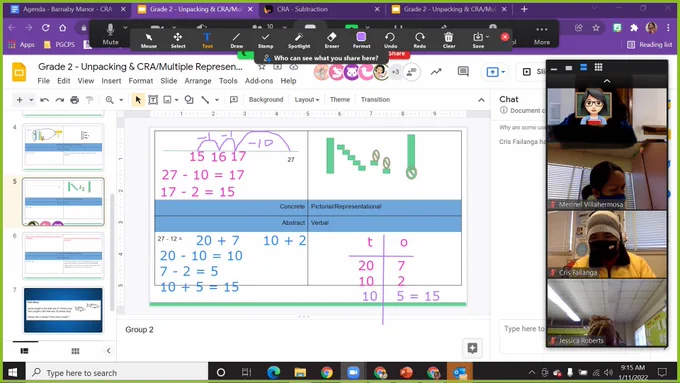This screenshot has height=383, width=680.
Task: Open a new browser tab
Action: tap(524, 9)
